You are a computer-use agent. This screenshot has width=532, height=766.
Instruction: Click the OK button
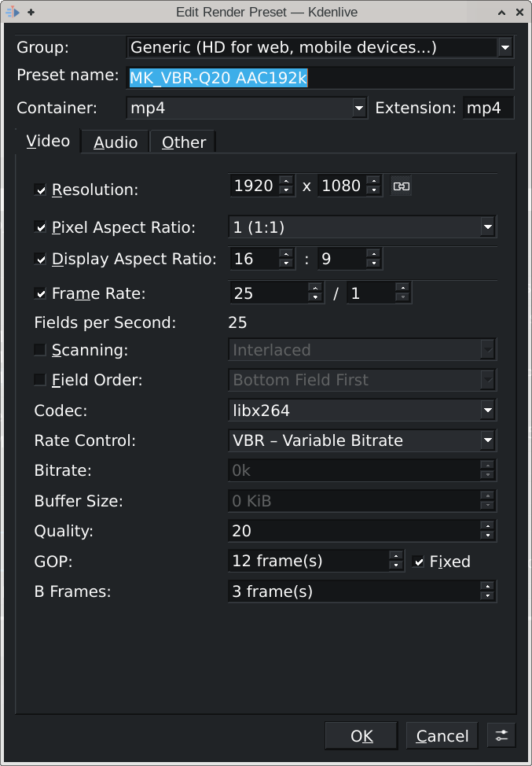pyautogui.click(x=361, y=735)
